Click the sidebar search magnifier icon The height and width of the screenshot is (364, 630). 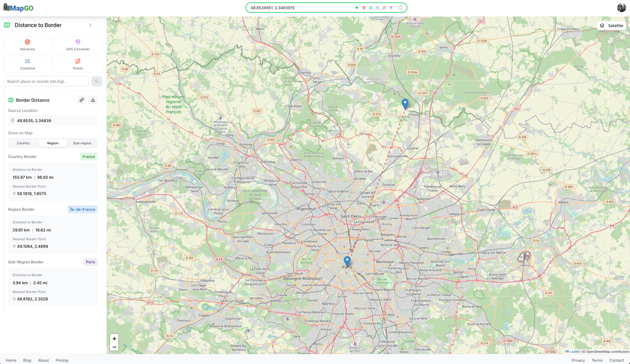tap(97, 81)
